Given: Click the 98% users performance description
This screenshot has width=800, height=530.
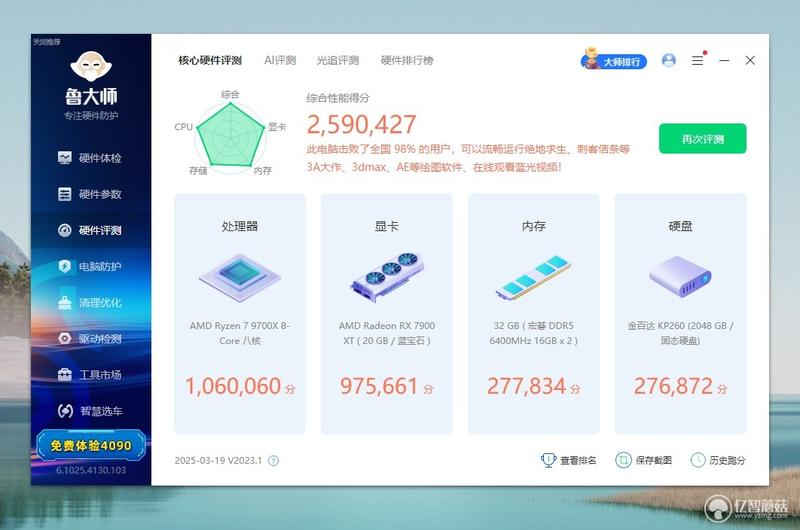Looking at the screenshot, I should coord(468,158).
